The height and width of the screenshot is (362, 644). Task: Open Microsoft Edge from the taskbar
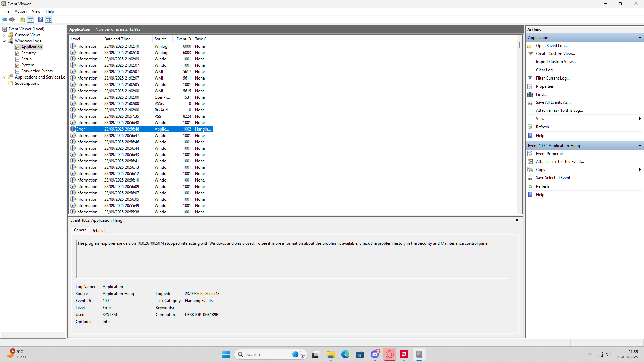coord(345,354)
